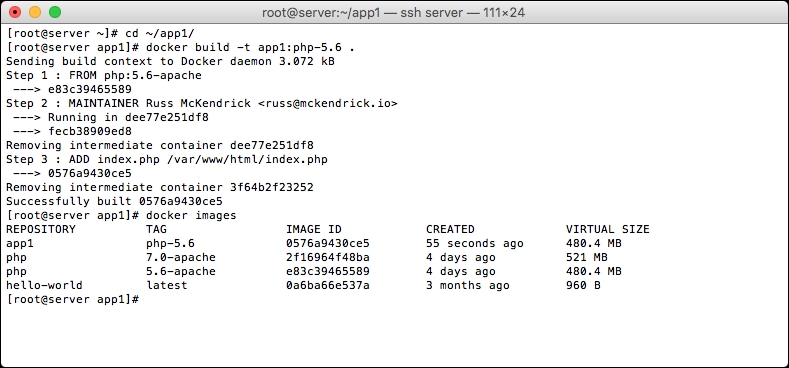Click the TAG column header
789x368 pixels.
[156, 230]
